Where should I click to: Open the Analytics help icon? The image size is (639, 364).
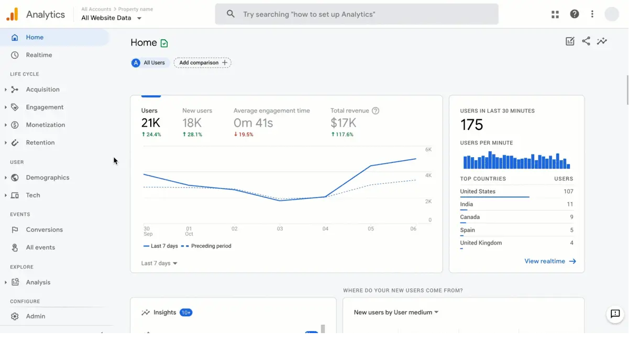575,14
